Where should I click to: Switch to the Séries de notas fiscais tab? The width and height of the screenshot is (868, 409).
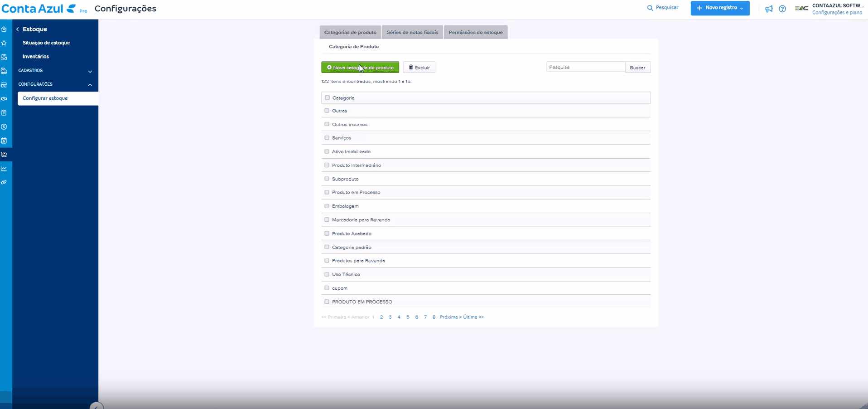(412, 32)
